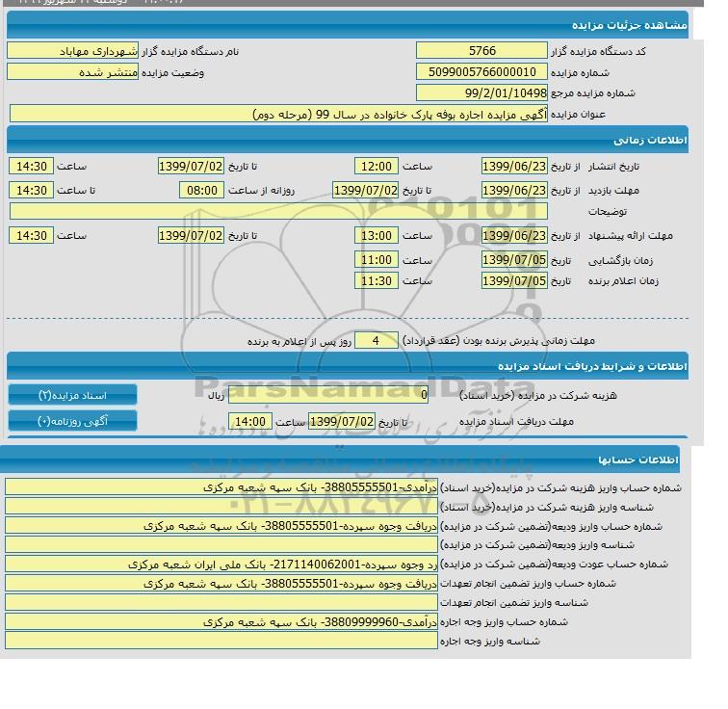Click the label کد دستگاه مزایده گزار

pyautogui.click(x=598, y=51)
